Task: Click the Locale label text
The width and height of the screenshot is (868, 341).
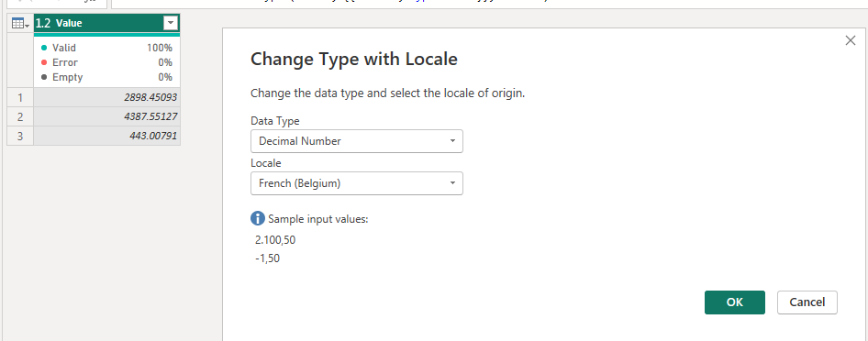Action: click(266, 163)
